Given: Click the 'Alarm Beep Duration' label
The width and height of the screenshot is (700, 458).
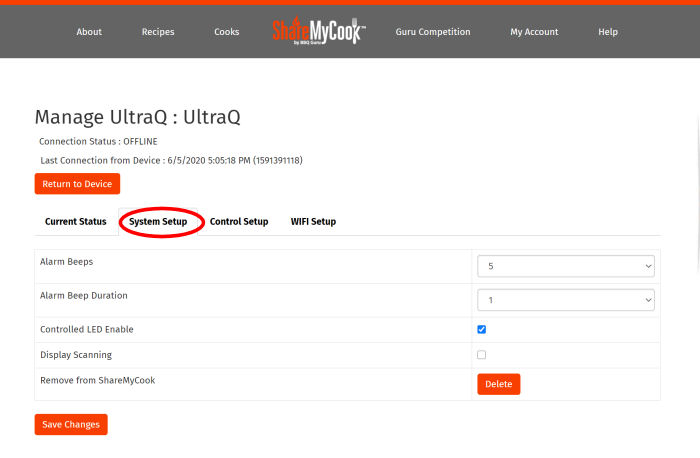Looking at the screenshot, I should pos(84,296).
